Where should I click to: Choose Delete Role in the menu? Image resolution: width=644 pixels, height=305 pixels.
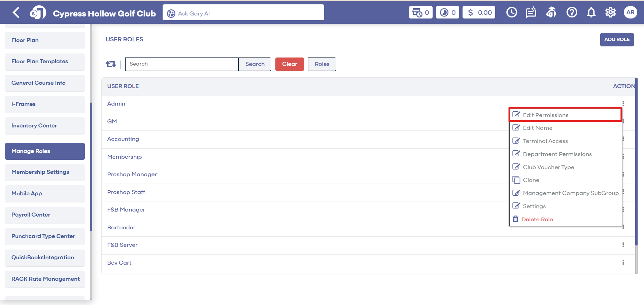[537, 219]
